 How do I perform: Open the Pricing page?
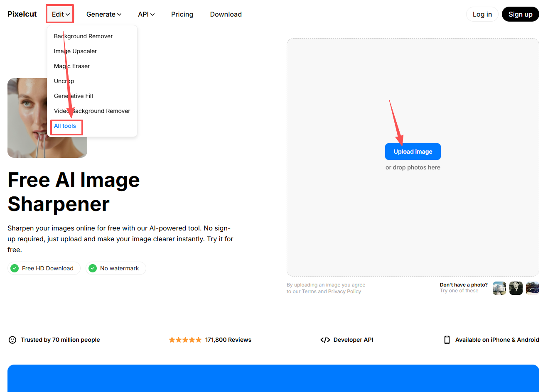point(182,14)
